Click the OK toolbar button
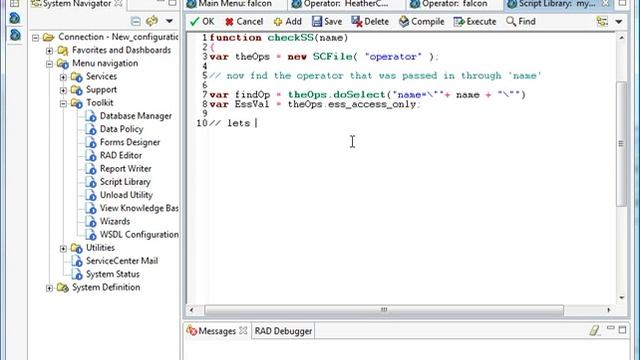This screenshot has height=360, width=640. (202, 21)
